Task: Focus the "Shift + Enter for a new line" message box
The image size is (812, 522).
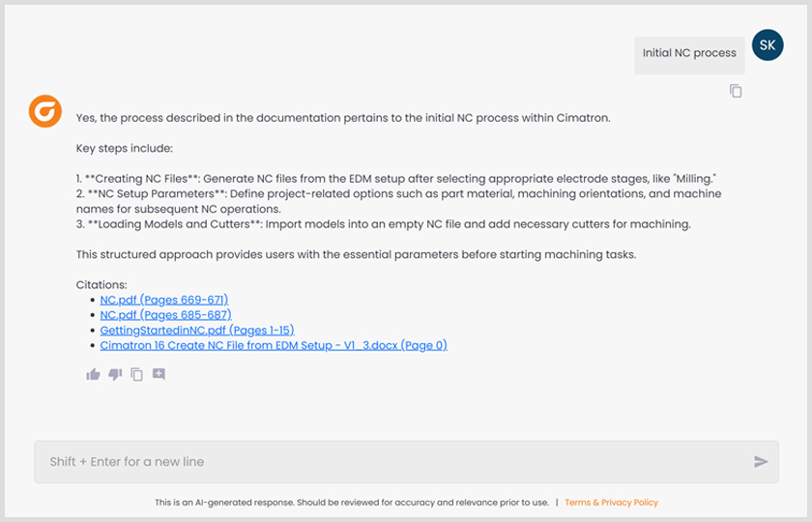Action: click(x=387, y=462)
